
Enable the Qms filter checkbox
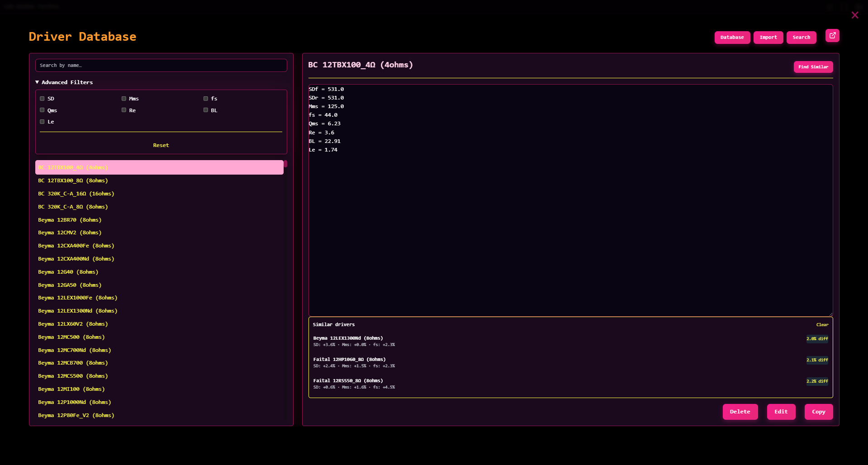coord(42,110)
